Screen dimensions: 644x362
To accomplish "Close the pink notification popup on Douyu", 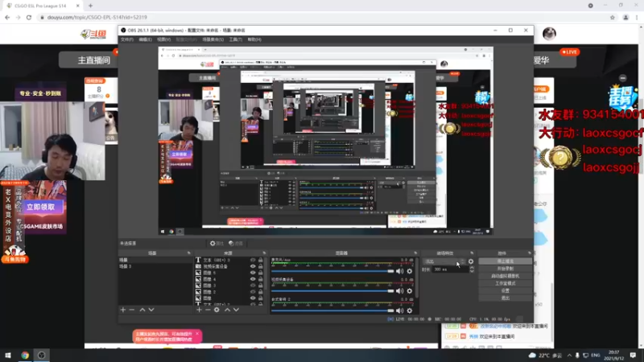I will (197, 334).
